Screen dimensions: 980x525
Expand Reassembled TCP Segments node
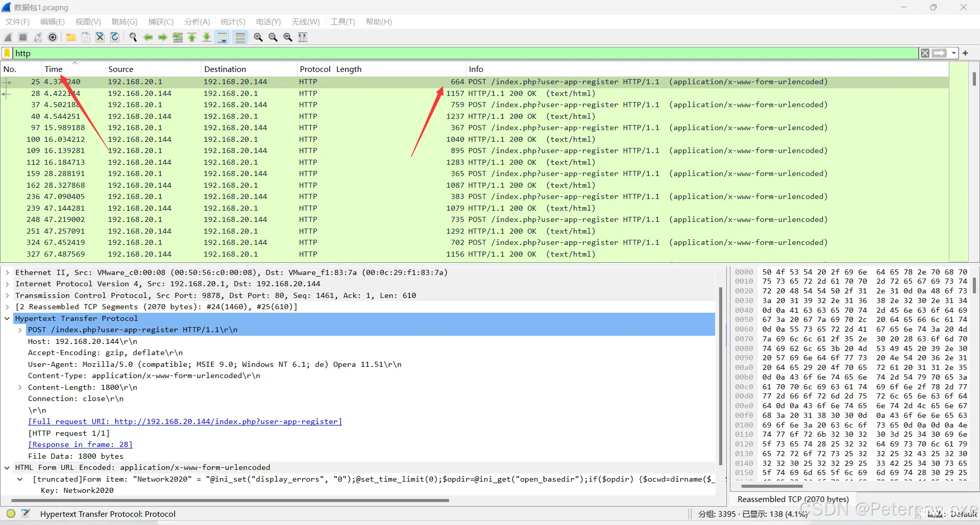7,307
